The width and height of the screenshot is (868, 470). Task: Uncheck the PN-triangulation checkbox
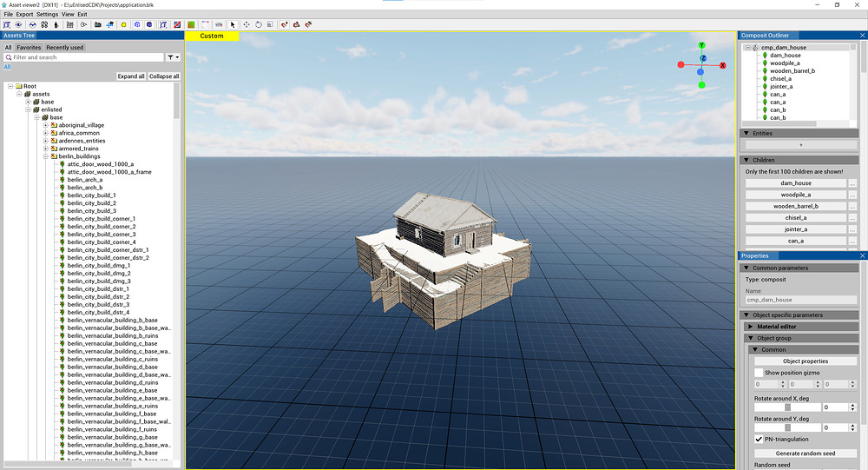(x=759, y=439)
